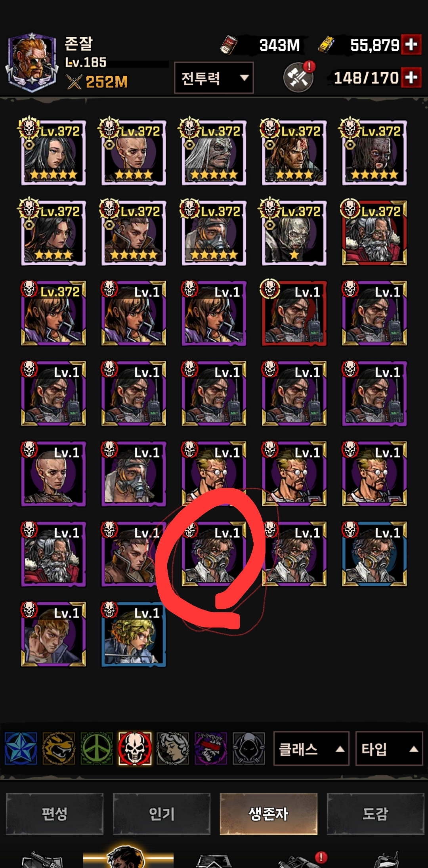Select the green peace sign faction filter
Viewport: 428px width, 868px height.
tap(97, 748)
